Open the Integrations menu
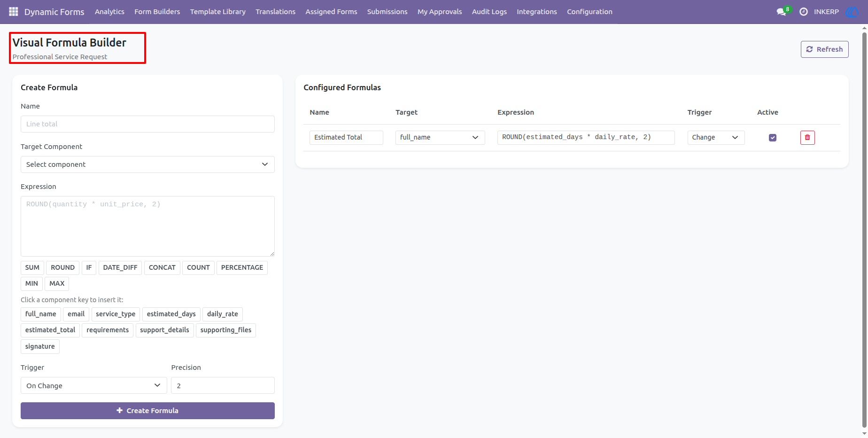The height and width of the screenshot is (438, 868). [x=537, y=12]
